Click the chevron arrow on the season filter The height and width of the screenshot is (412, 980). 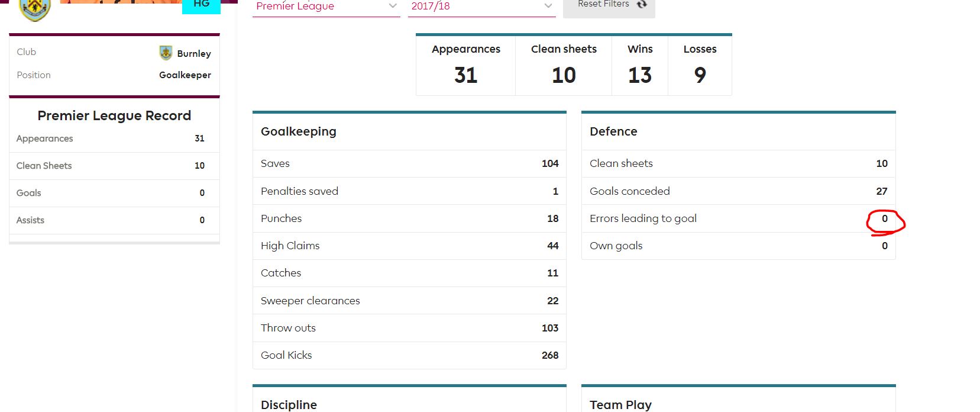548,6
